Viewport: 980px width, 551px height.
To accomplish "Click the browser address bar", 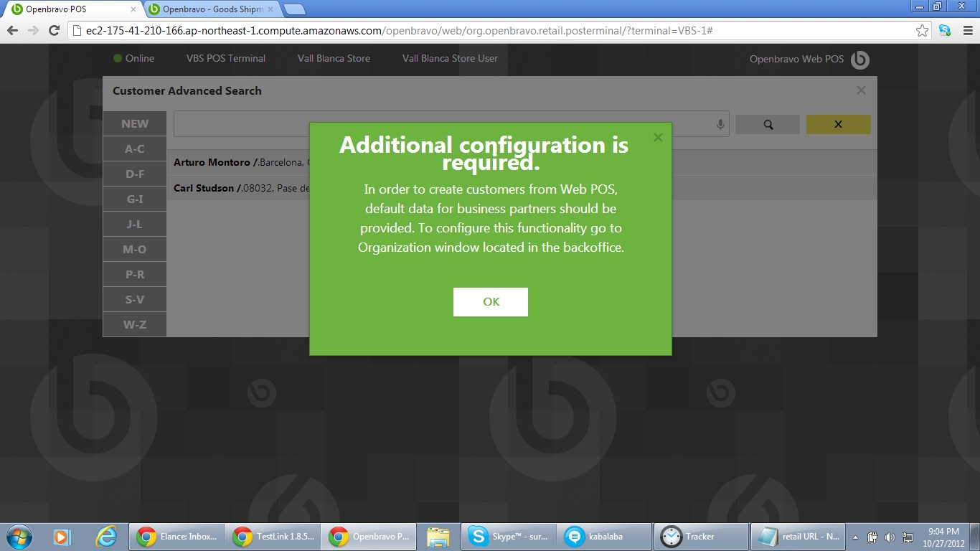I will (x=488, y=31).
